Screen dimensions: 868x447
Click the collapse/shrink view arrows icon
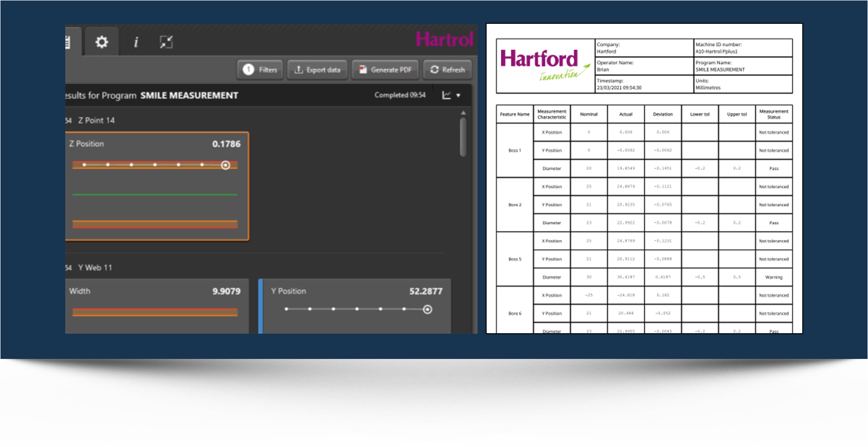click(166, 42)
